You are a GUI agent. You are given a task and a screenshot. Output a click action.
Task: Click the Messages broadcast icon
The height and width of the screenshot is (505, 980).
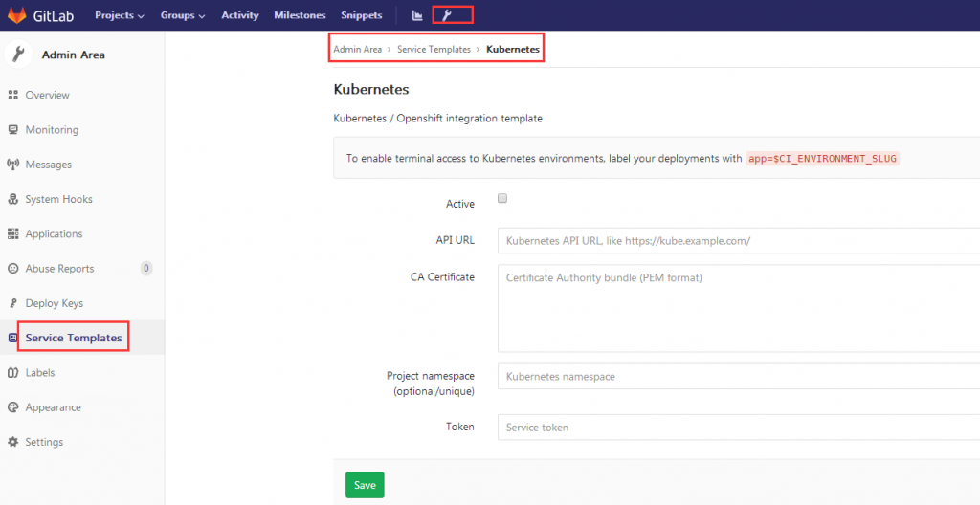pos(12,165)
